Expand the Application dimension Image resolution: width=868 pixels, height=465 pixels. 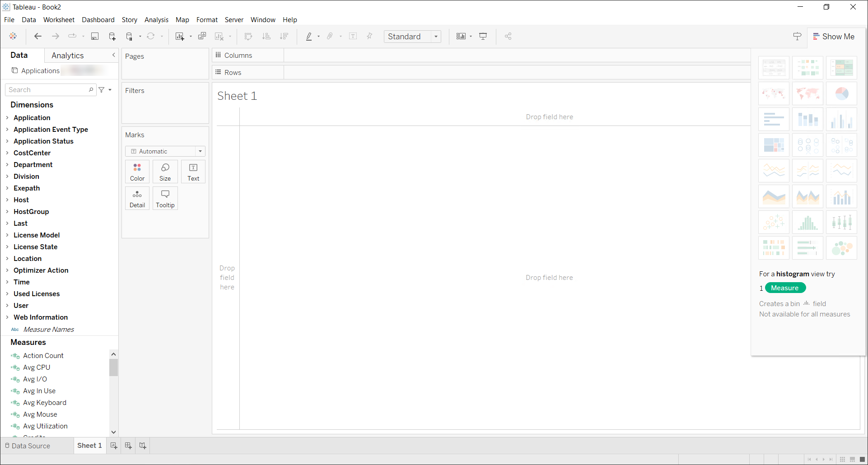click(7, 117)
